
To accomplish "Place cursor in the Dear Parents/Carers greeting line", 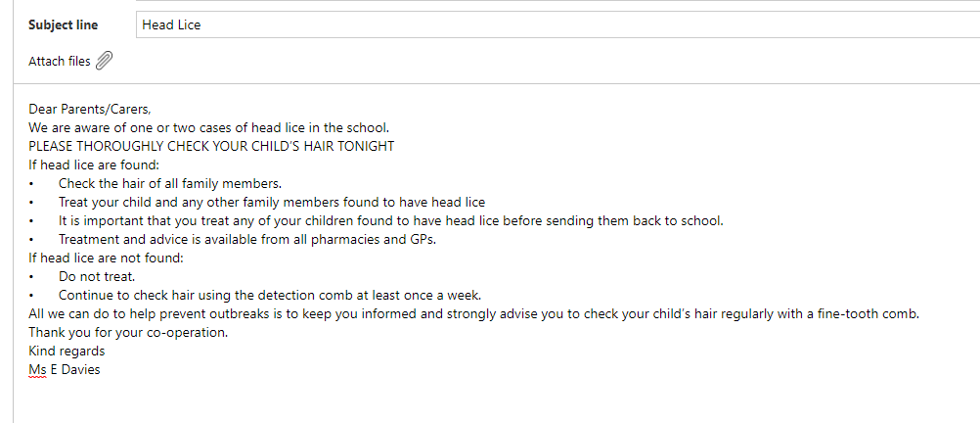I will (x=90, y=109).
